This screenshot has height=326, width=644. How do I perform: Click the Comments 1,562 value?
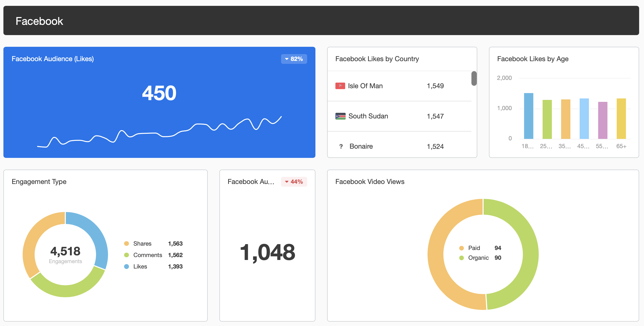pyautogui.click(x=175, y=255)
